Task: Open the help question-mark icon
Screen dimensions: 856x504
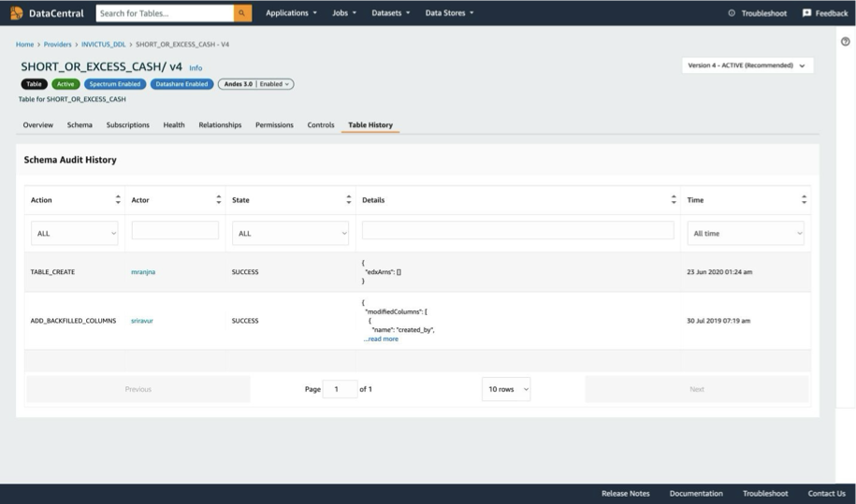Action: pos(845,41)
